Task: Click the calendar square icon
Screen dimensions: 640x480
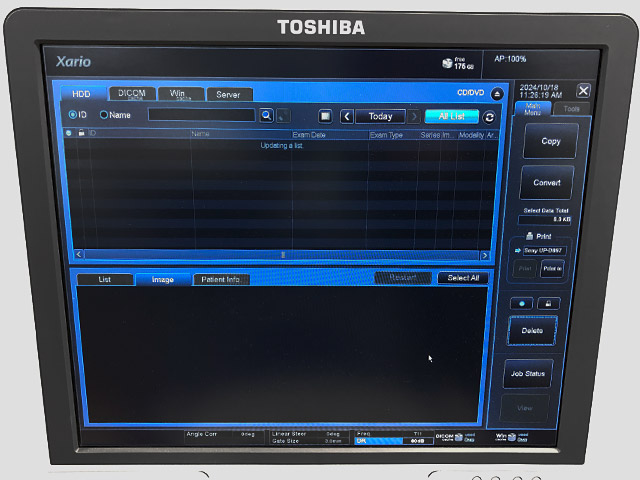Action: [x=325, y=116]
